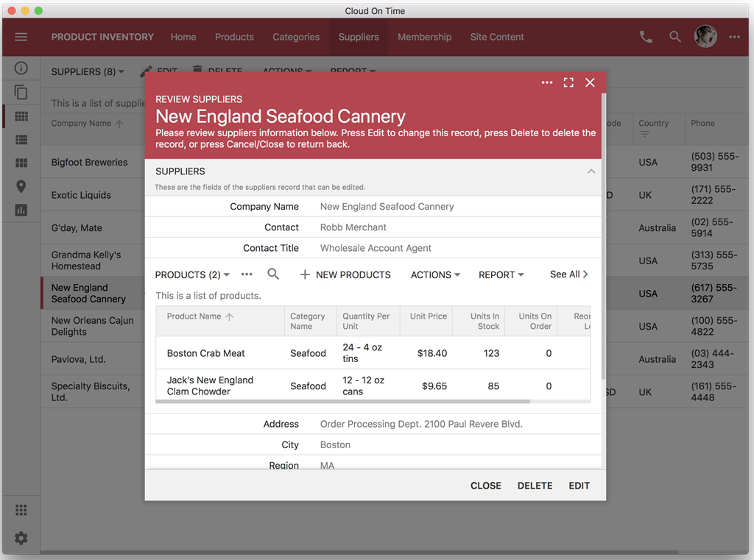Select list view icon in sidebar

pyautogui.click(x=21, y=139)
